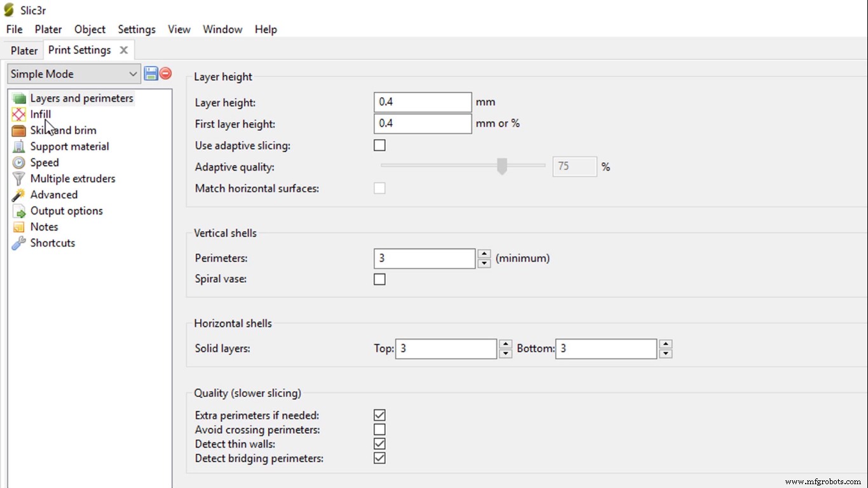Select the Speed clock icon
This screenshot has width=868, height=488.
click(x=19, y=163)
